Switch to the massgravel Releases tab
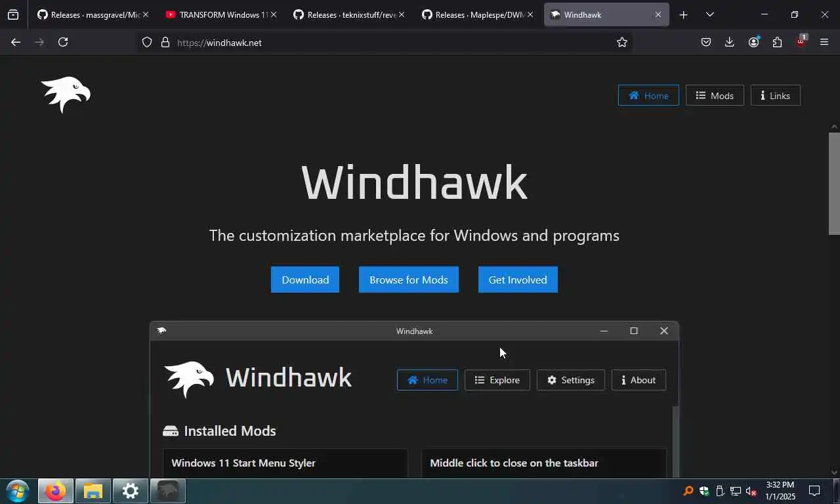This screenshot has height=504, width=840. 93,14
